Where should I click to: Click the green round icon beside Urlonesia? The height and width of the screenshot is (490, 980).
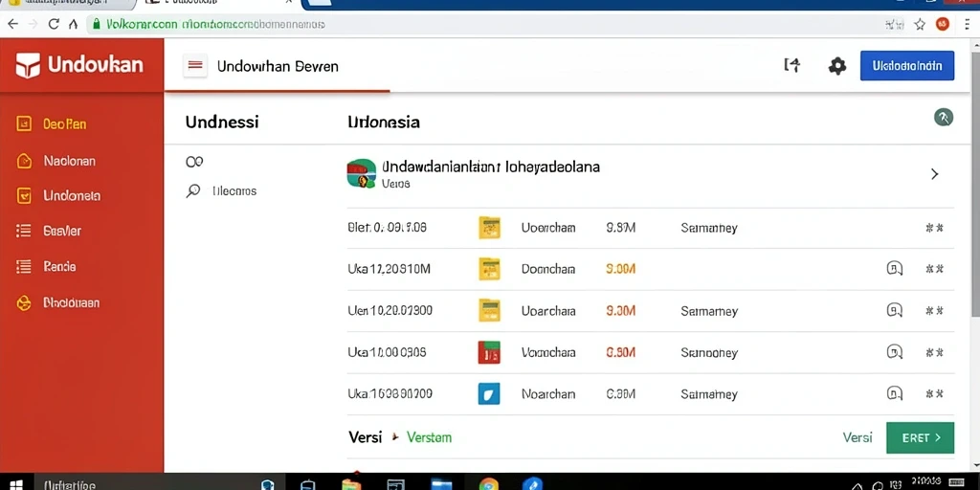tap(943, 117)
